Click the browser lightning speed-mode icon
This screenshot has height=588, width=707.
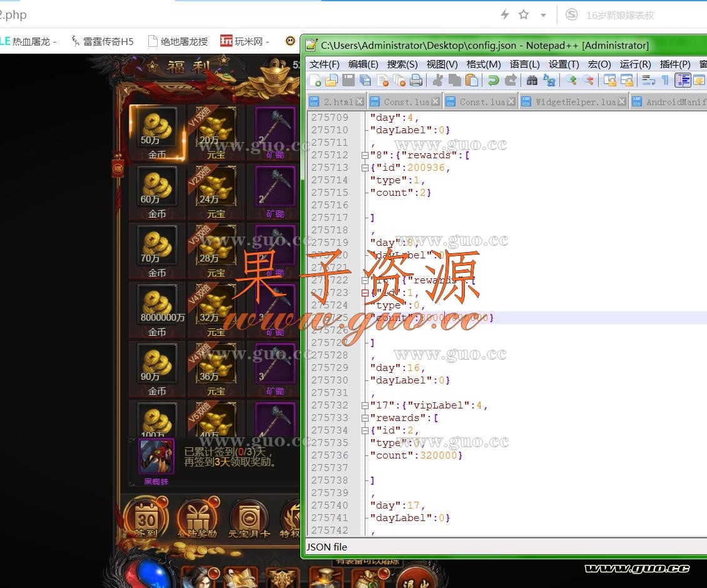point(505,14)
